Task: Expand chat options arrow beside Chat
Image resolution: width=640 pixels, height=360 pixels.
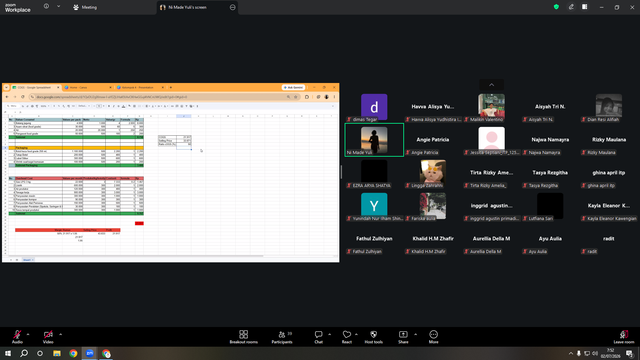Action: [329, 334]
